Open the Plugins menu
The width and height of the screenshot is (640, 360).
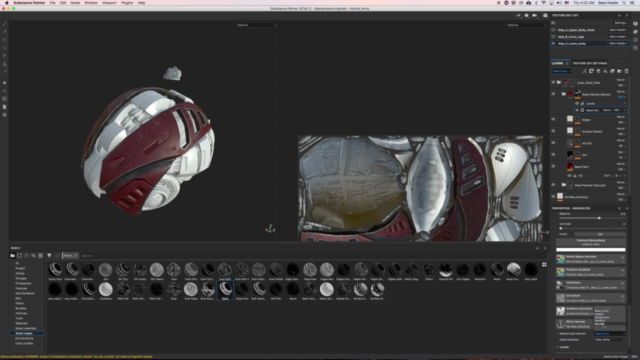[x=127, y=3]
